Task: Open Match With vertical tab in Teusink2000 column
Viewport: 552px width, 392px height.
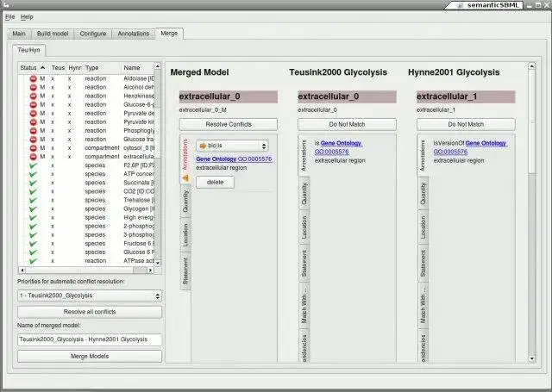Action: [x=304, y=306]
